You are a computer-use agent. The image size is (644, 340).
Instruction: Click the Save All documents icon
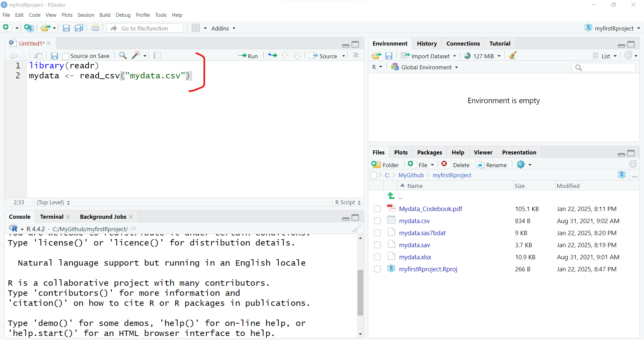click(79, 28)
